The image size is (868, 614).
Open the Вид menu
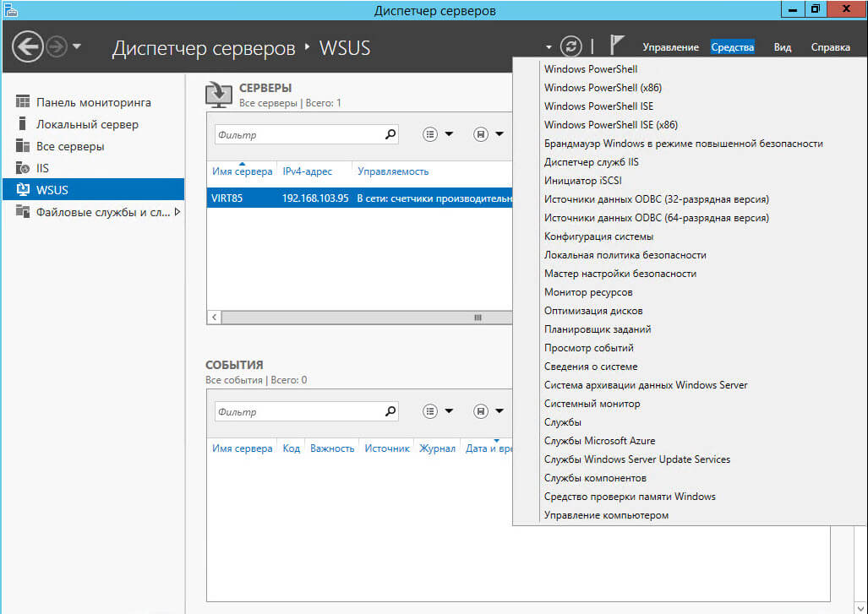pos(782,47)
